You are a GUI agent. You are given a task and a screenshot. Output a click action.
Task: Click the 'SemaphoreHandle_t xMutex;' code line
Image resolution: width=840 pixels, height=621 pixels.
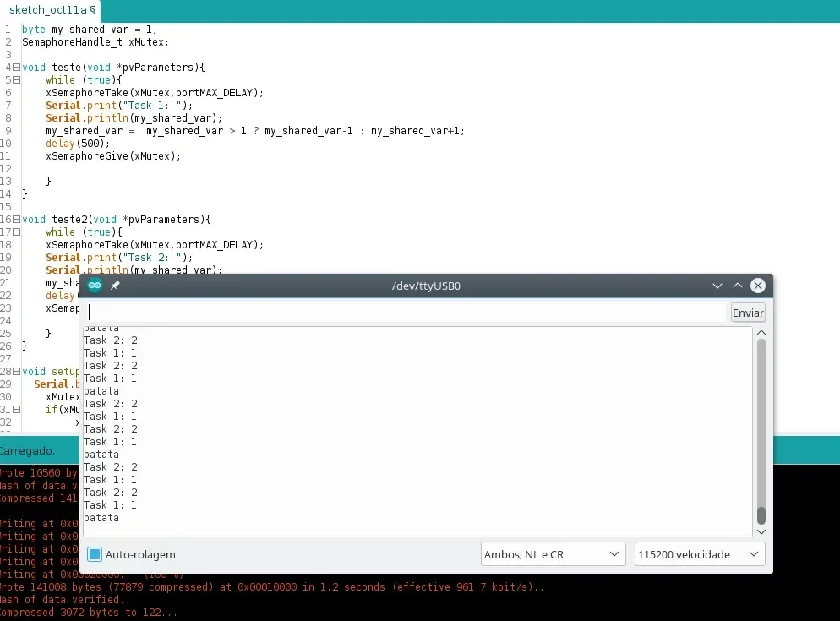coord(95,41)
